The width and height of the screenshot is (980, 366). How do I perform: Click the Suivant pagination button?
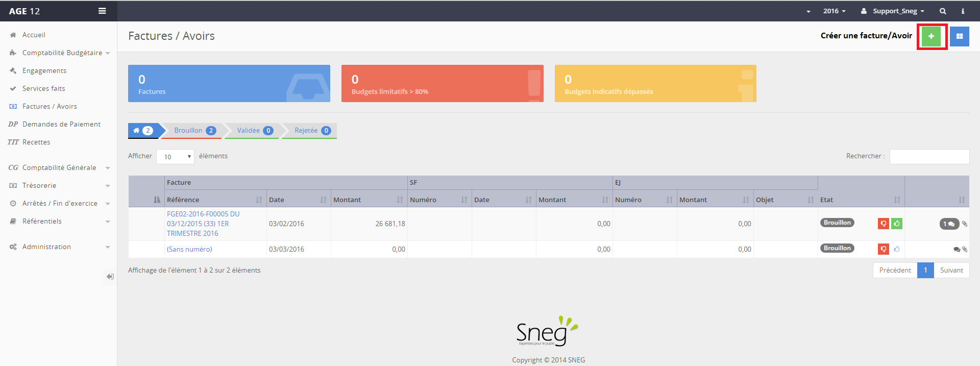tap(951, 271)
